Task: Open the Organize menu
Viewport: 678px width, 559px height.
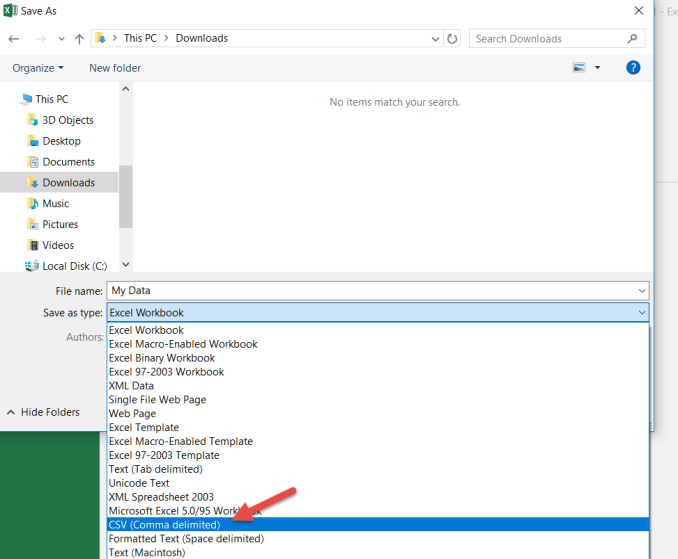Action: click(38, 68)
